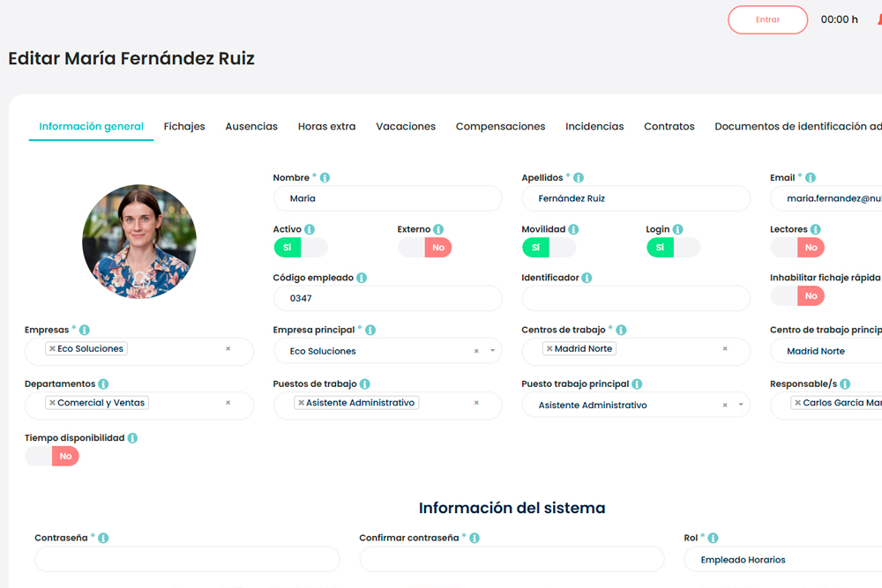The width and height of the screenshot is (882, 588).
Task: Remove the Asistente Administrativo tag from Puestos
Action: [301, 403]
